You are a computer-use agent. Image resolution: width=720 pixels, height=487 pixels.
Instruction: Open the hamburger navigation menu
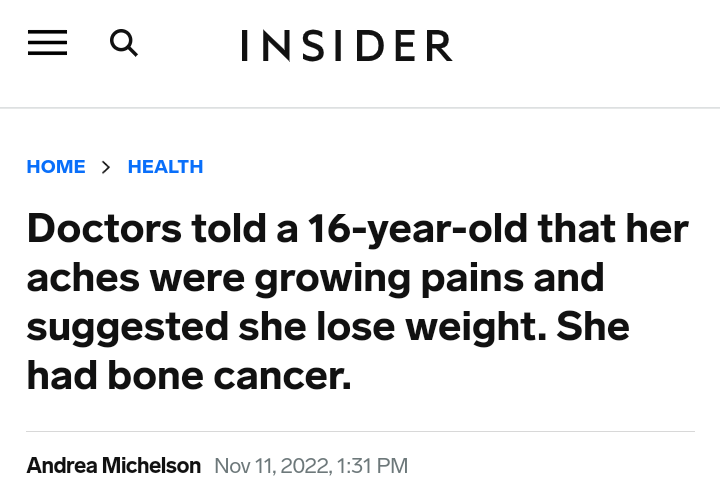point(47,44)
